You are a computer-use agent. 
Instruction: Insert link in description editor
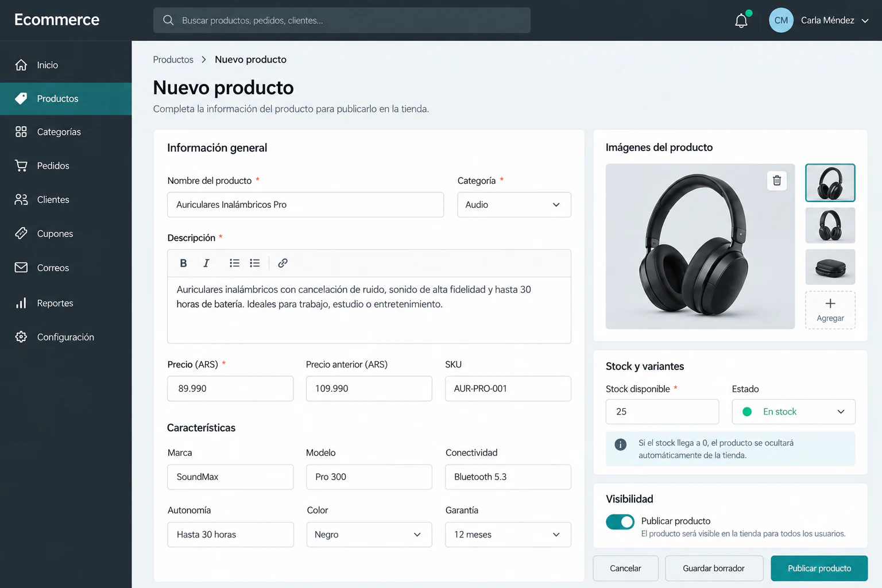(x=283, y=263)
